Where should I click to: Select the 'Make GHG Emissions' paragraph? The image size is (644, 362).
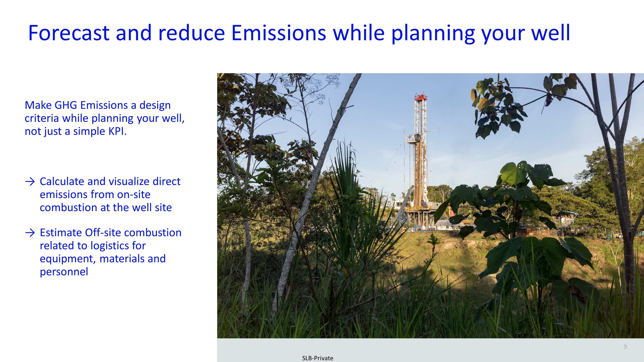pos(104,118)
